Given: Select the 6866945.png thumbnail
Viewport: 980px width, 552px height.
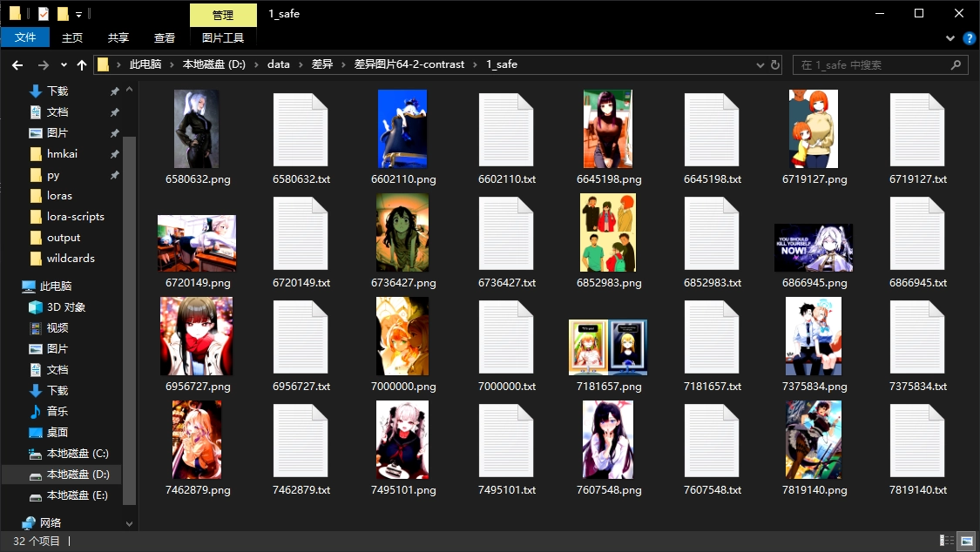Looking at the screenshot, I should (814, 247).
